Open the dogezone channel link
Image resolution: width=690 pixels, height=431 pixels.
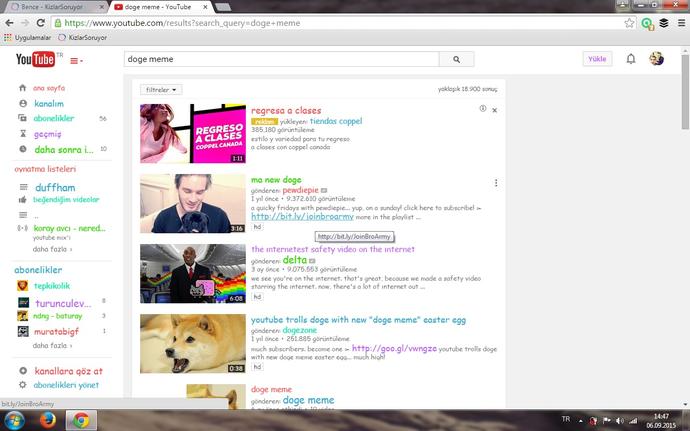tap(300, 330)
